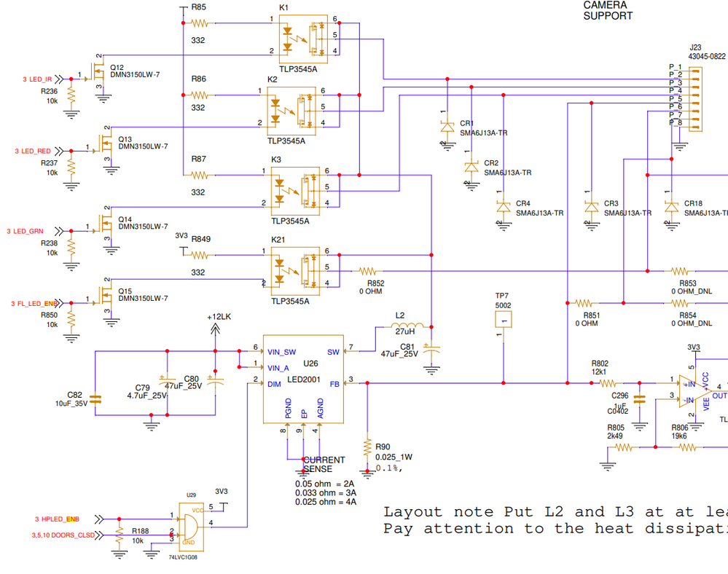Select the C82 10uF capacitor symbol
This screenshot has width=728, height=574.
95,398
